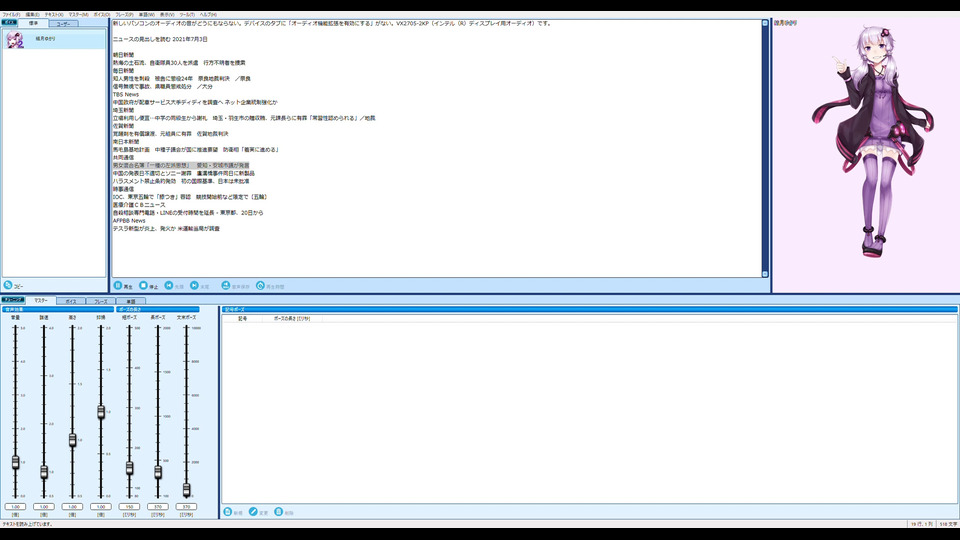Click the 高さ pitch slider handle

72,440
